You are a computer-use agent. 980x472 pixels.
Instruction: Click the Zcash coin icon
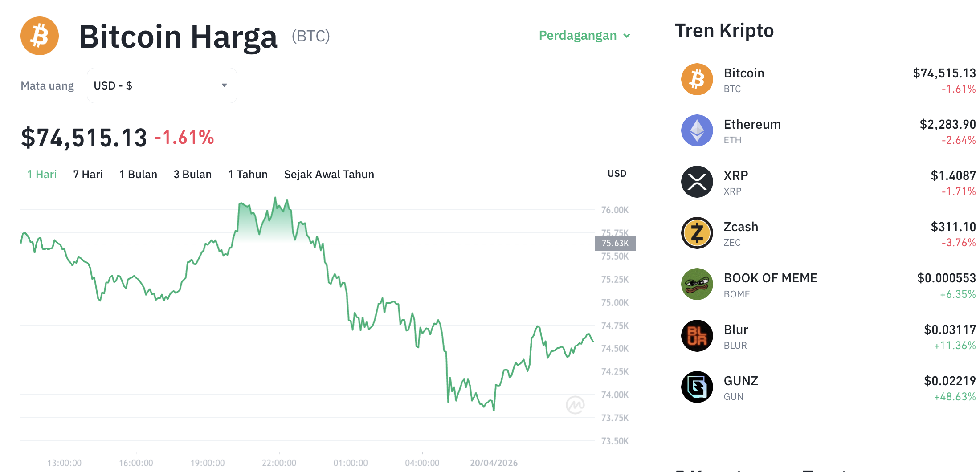pyautogui.click(x=697, y=233)
